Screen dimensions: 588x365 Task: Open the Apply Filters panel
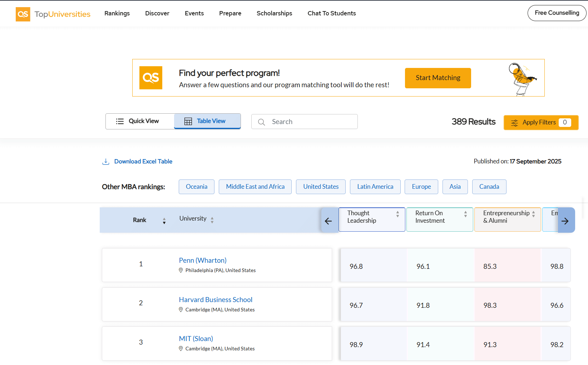[x=540, y=123]
